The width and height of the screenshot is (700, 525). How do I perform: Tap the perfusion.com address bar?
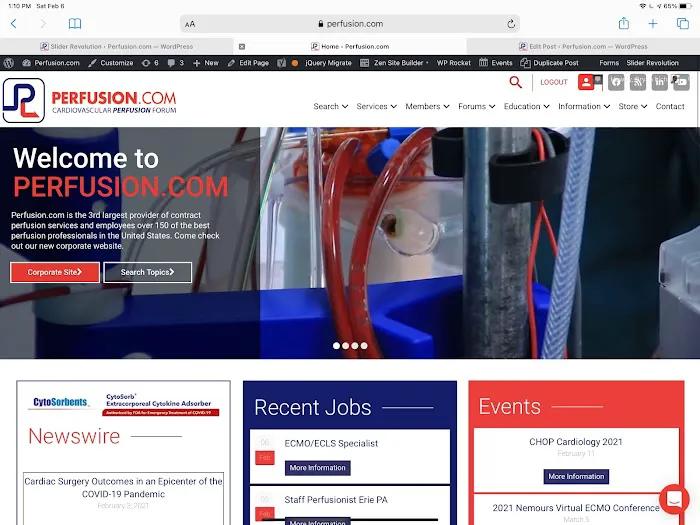(x=350, y=24)
